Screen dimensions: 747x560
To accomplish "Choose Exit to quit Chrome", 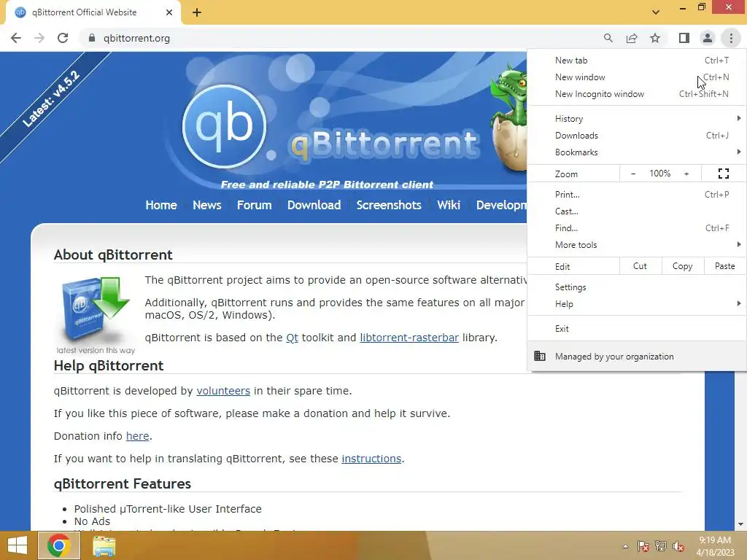I will pos(637,329).
